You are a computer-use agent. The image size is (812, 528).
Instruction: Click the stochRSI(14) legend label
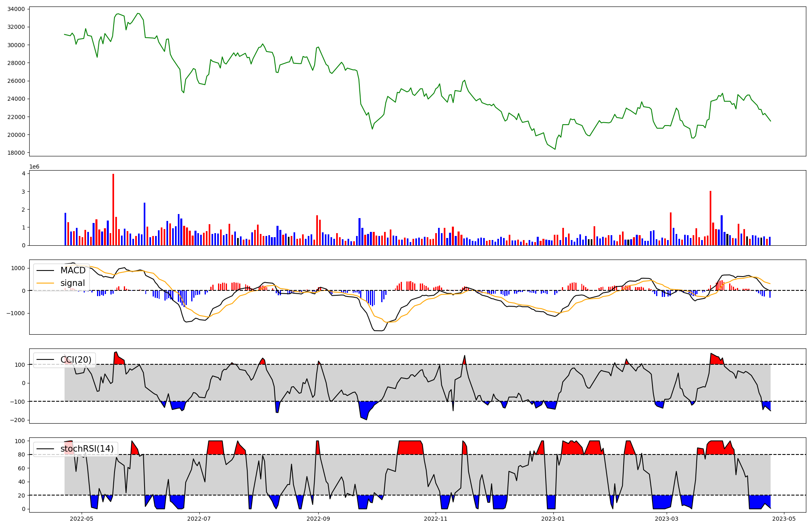87,449
